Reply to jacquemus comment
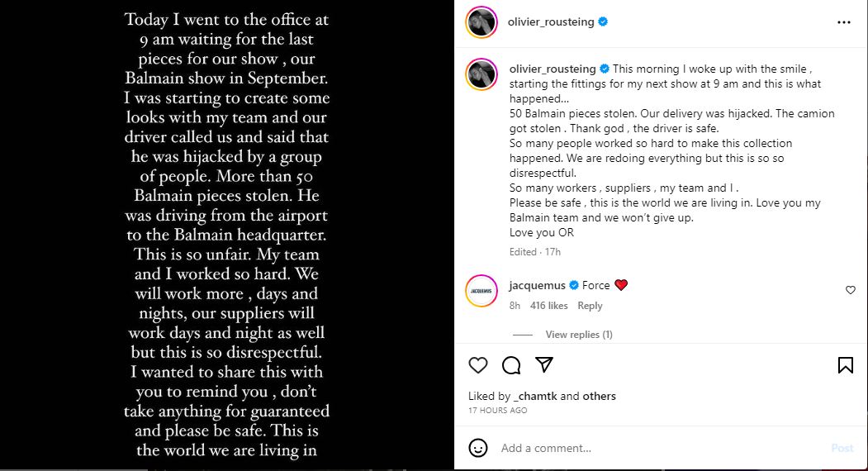The height and width of the screenshot is (471, 868). click(x=590, y=306)
